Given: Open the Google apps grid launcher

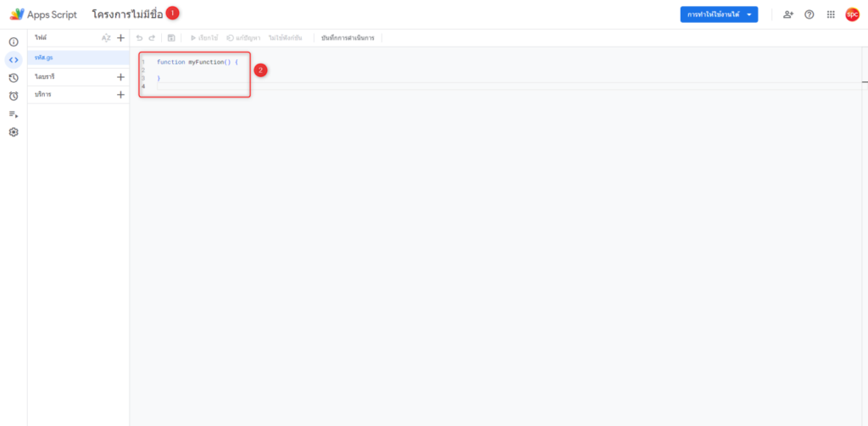Looking at the screenshot, I should [x=831, y=14].
